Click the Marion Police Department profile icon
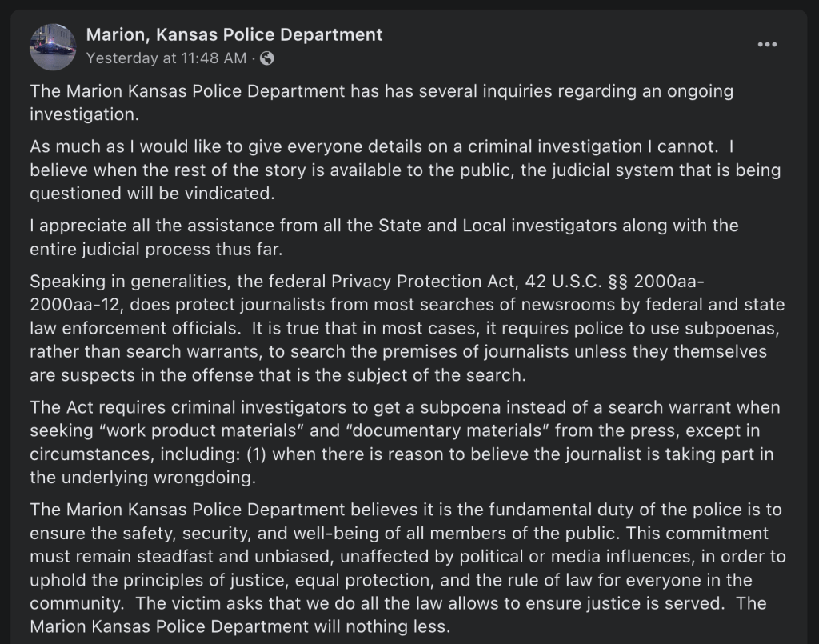 click(x=53, y=46)
